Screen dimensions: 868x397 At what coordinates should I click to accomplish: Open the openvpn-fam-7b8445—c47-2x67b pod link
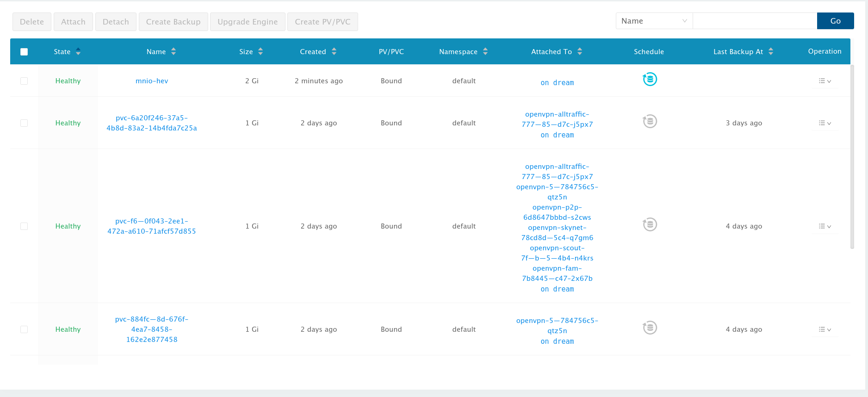pos(557,273)
